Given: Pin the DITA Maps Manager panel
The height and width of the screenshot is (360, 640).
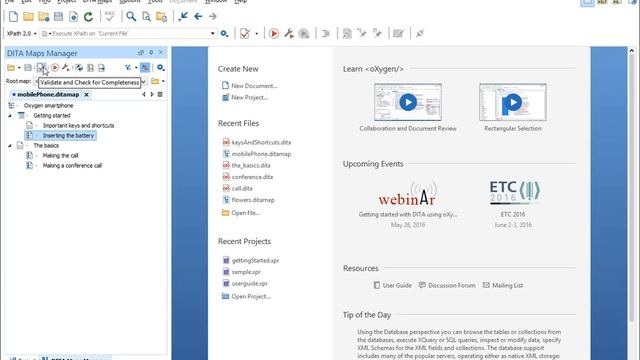Looking at the screenshot, I should click(151, 53).
